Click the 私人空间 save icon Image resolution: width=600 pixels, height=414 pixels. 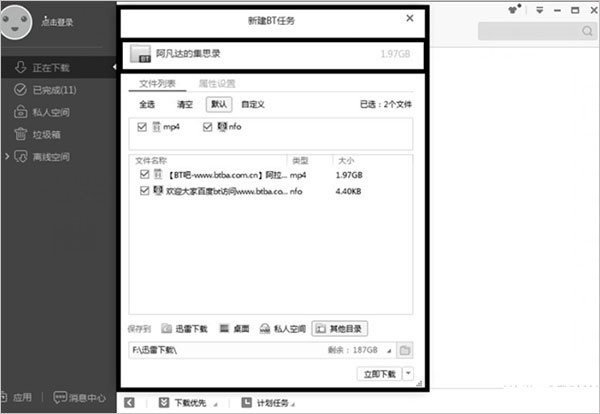(x=265, y=329)
